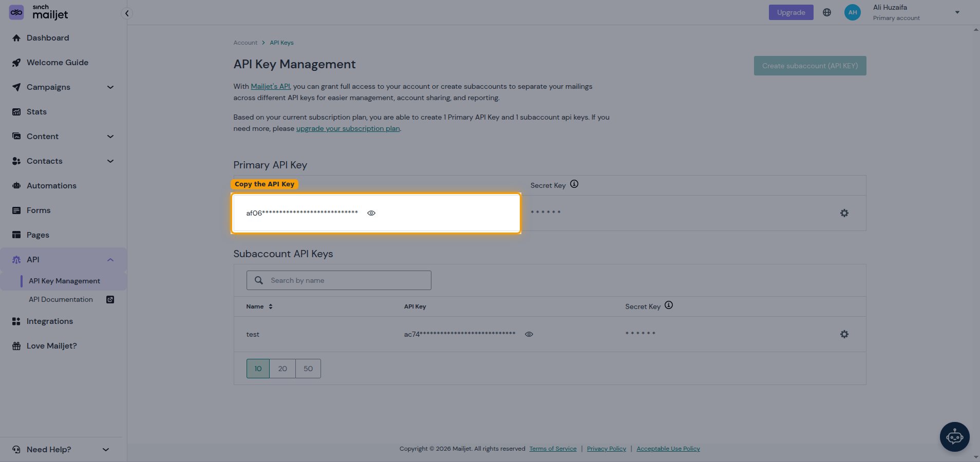Click the AH user avatar
This screenshot has width=980, height=462.
853,12
